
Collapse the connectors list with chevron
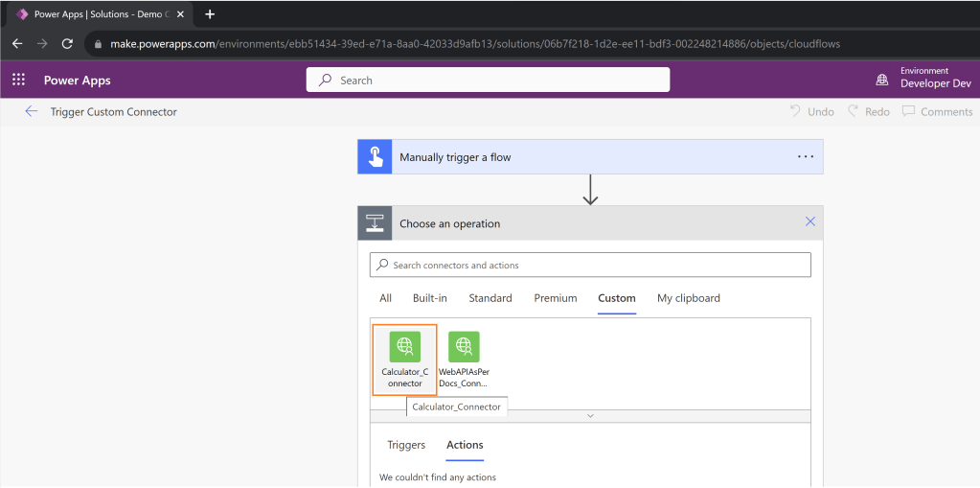[x=590, y=415]
